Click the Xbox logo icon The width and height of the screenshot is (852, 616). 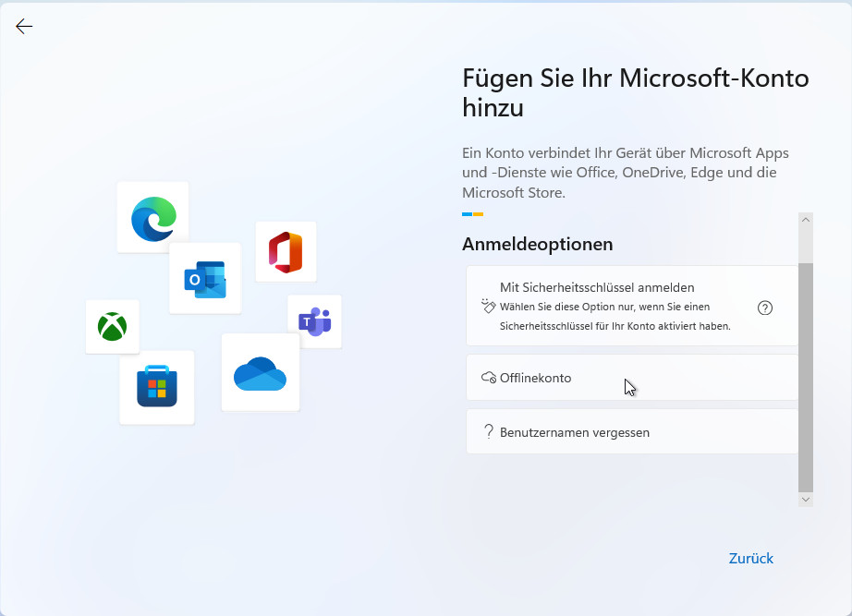point(112,326)
